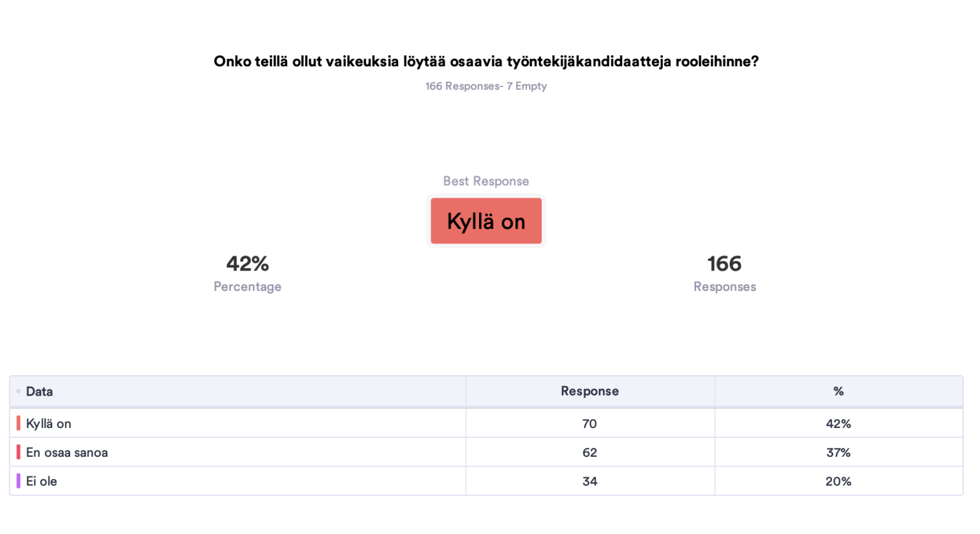The height and width of the screenshot is (534, 980).
Task: Click the purple color marker beside 'Ei ole'
Action: (19, 481)
